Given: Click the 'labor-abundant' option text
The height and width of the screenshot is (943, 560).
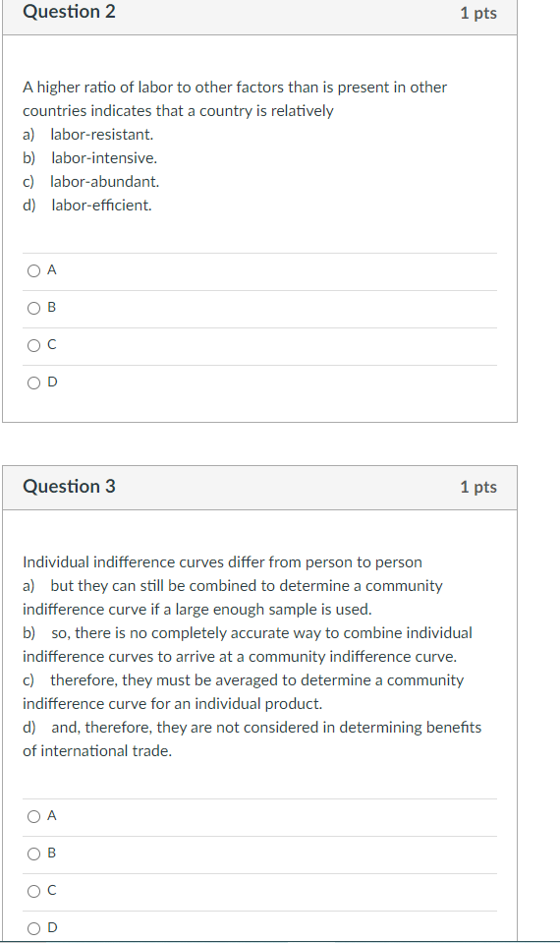Looking at the screenshot, I should (x=104, y=182).
